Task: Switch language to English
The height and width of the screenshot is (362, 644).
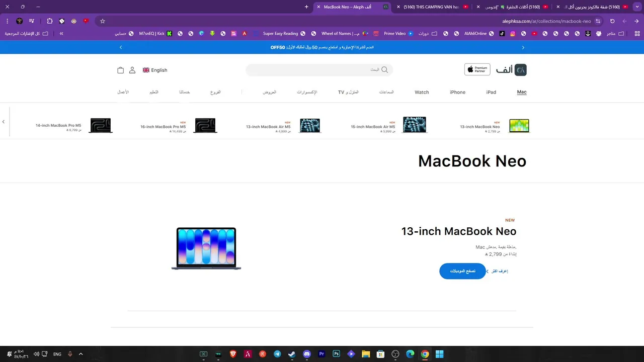Action: (x=155, y=70)
